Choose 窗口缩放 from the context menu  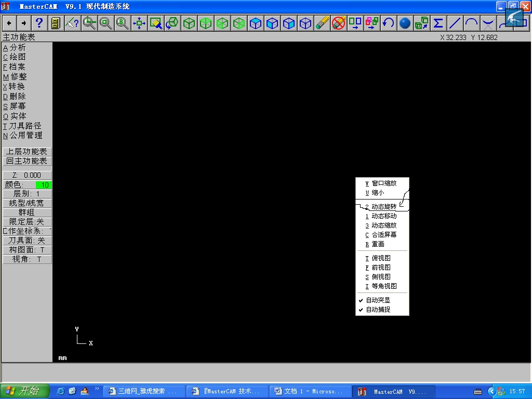(382, 183)
